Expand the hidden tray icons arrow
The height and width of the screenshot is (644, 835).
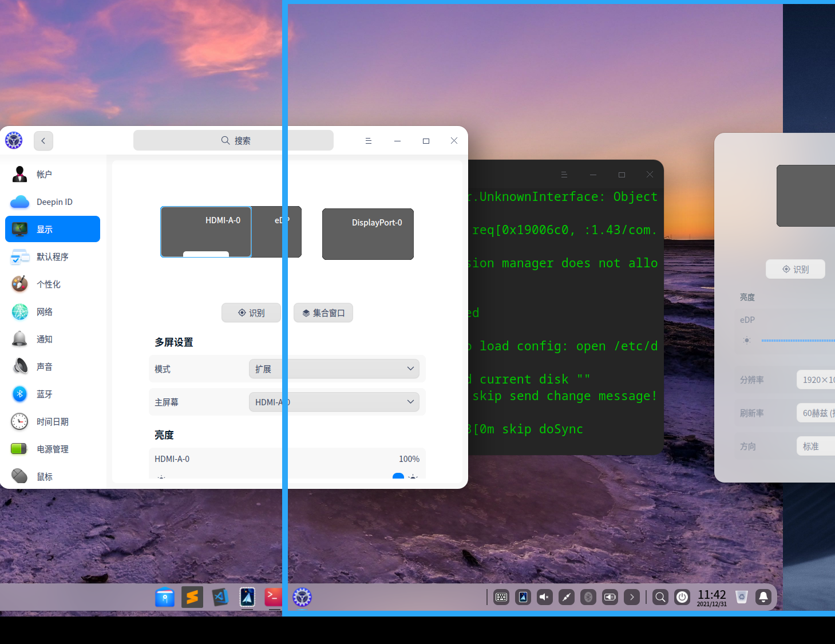(632, 597)
